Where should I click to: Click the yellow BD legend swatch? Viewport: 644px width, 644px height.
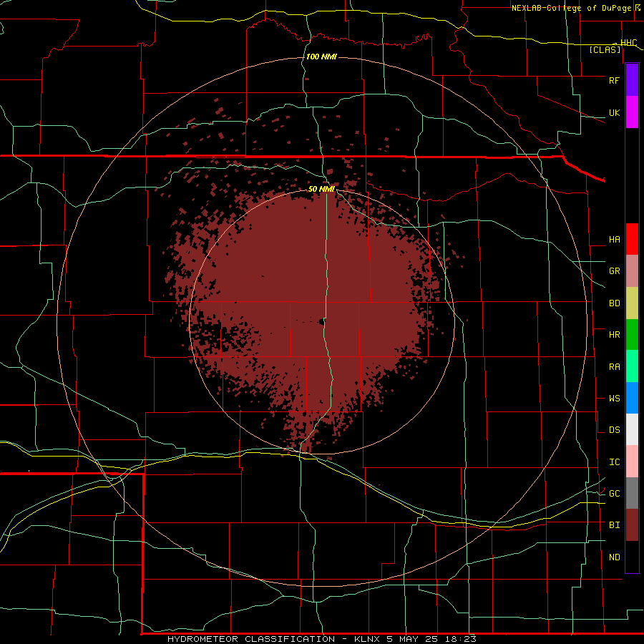[632, 303]
